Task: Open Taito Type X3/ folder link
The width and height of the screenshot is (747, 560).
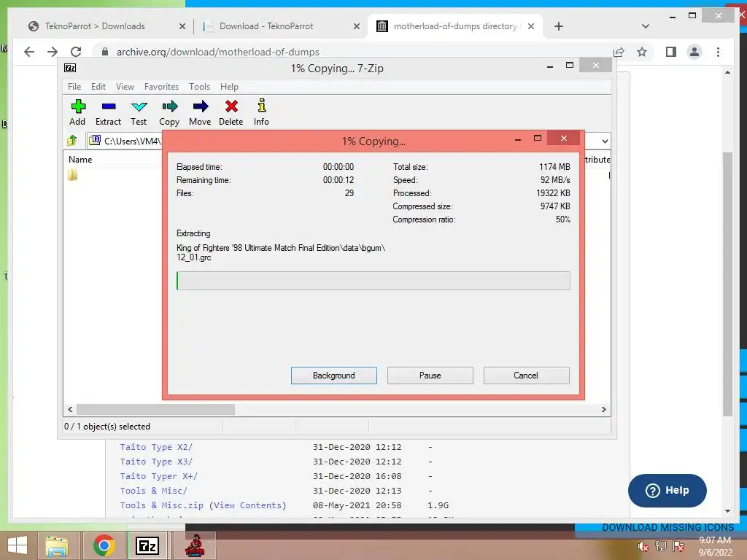Action: tap(156, 462)
